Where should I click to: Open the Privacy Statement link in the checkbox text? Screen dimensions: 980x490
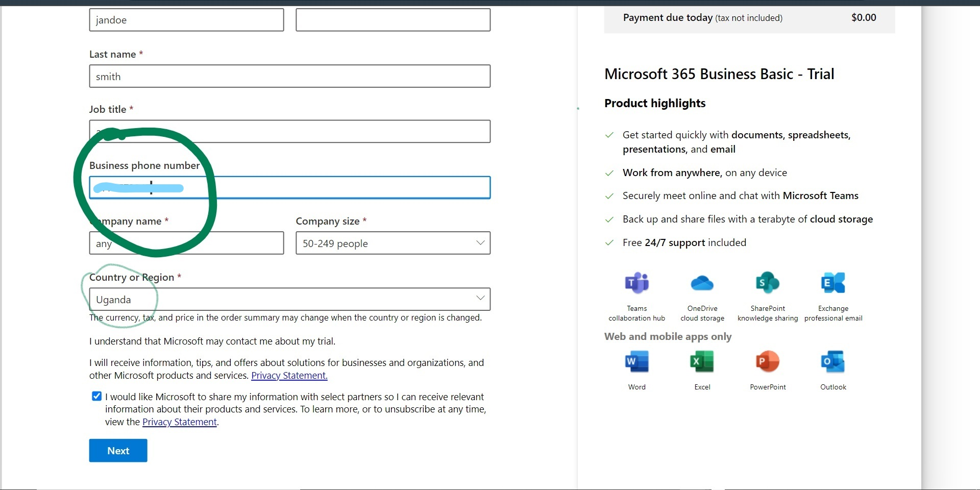(x=180, y=422)
